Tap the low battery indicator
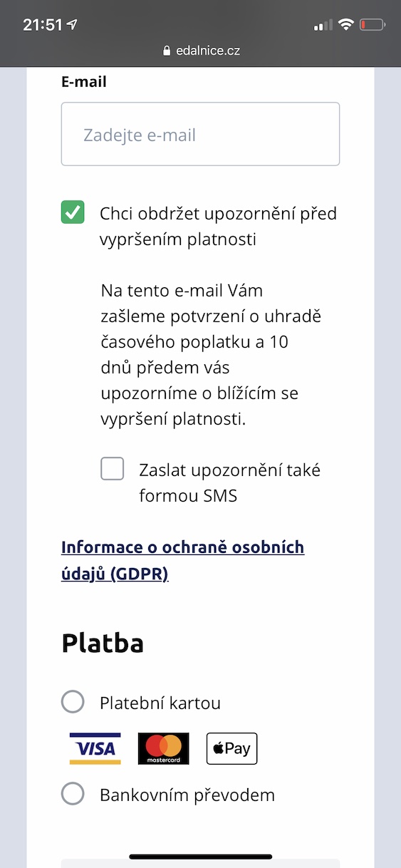 (373, 25)
